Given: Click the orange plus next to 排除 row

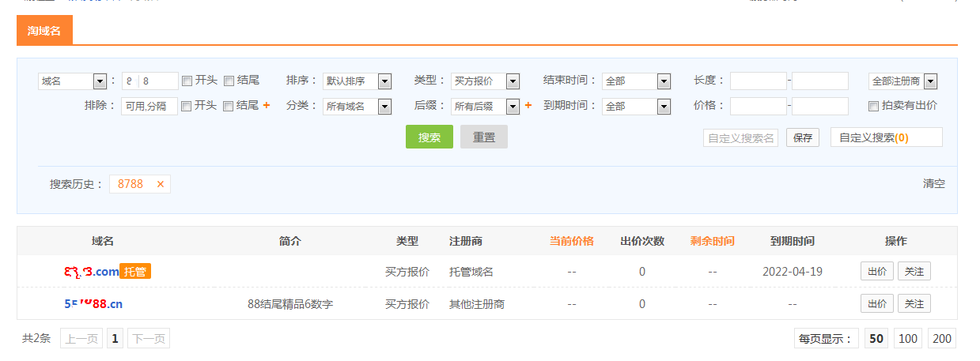Looking at the screenshot, I should click(x=267, y=106).
